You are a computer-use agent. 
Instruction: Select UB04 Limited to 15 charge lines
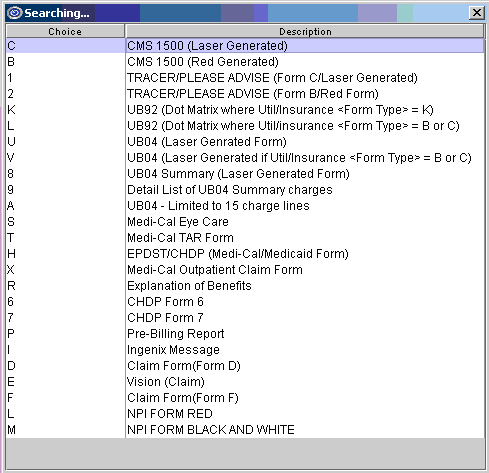click(x=245, y=206)
